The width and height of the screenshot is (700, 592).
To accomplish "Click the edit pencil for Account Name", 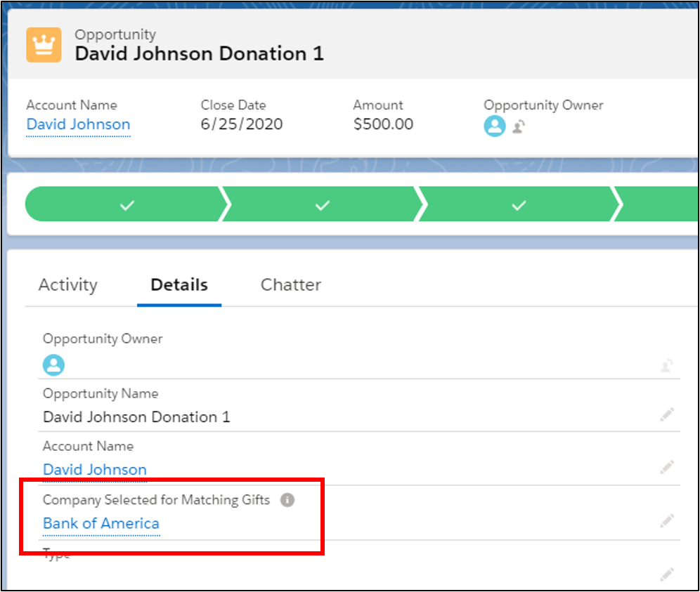I will point(666,466).
